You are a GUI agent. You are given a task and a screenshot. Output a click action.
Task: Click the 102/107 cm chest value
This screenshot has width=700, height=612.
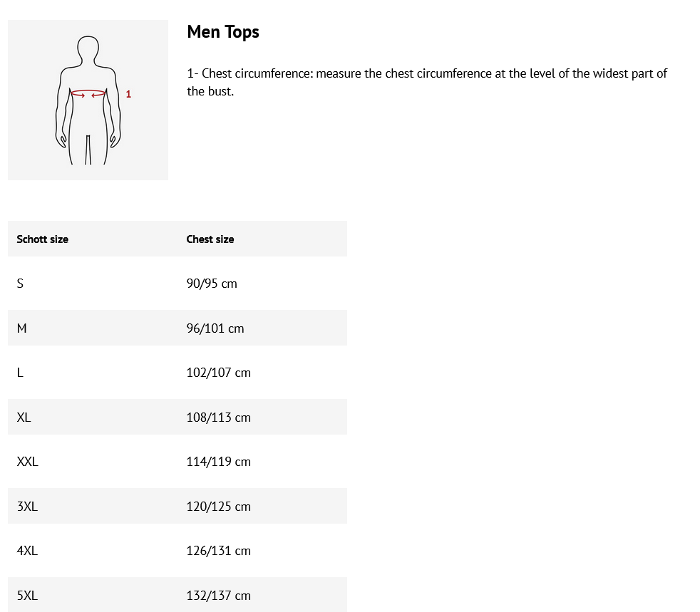[218, 373]
